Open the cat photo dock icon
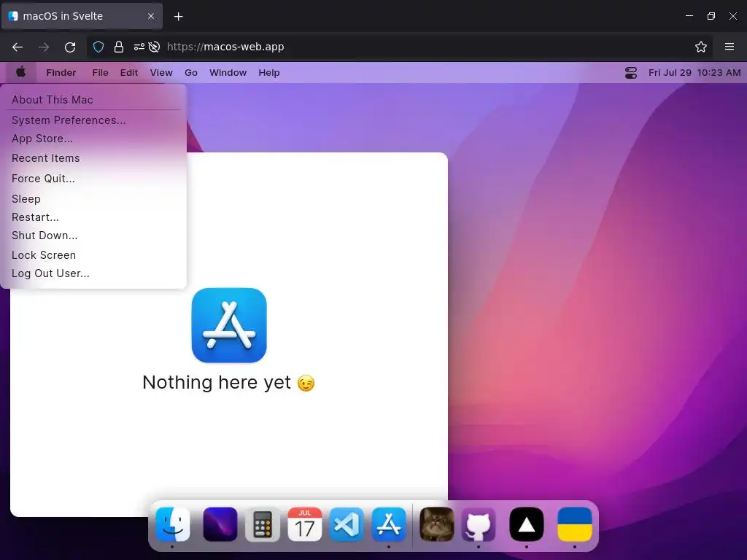 pyautogui.click(x=437, y=524)
